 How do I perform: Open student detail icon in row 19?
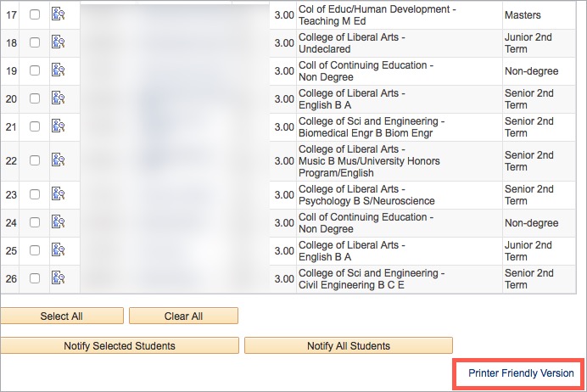click(58, 70)
